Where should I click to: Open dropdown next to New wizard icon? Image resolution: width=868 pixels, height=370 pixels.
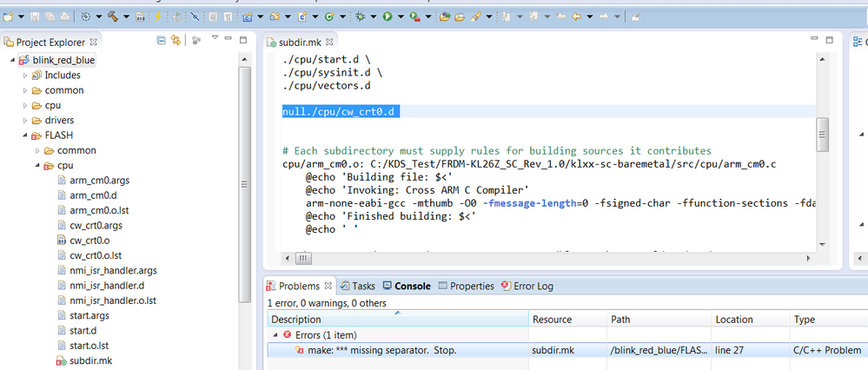[21, 17]
